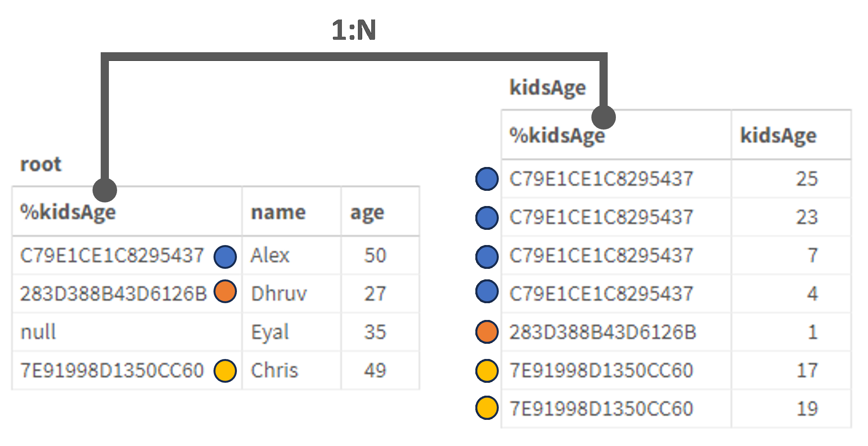
Task: Click connector endpoint on kidsAge table header
Action: (603, 117)
